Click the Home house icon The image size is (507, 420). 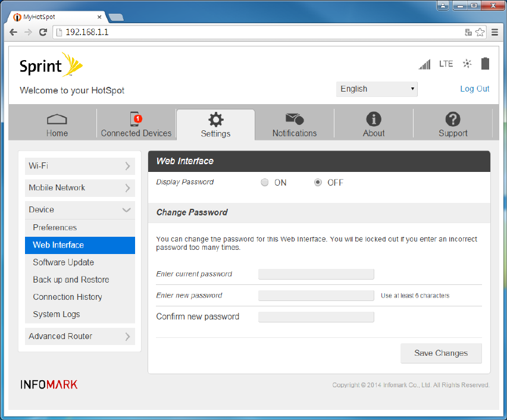coord(57,120)
